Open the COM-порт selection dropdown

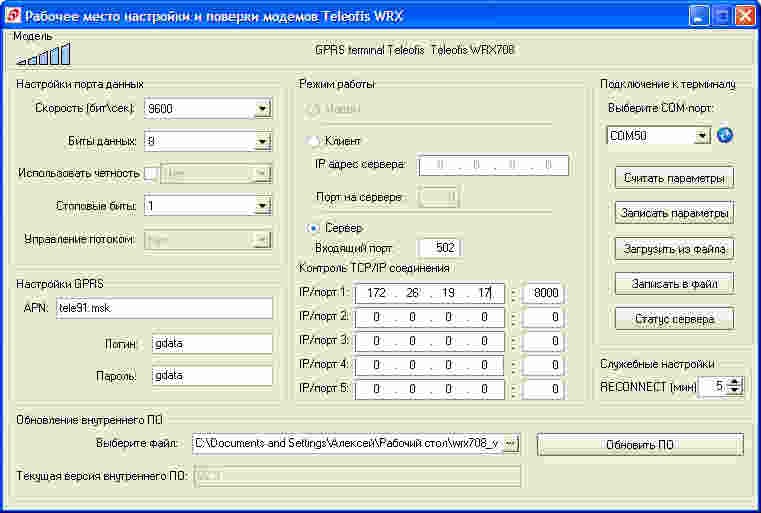tap(702, 136)
